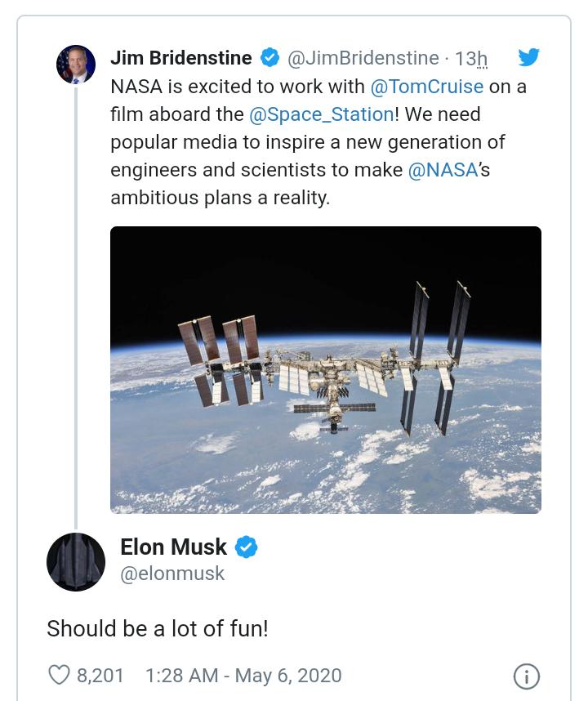Image resolution: width=588 pixels, height=701 pixels.
Task: Open the @JimBridenstine handle
Action: 363,58
